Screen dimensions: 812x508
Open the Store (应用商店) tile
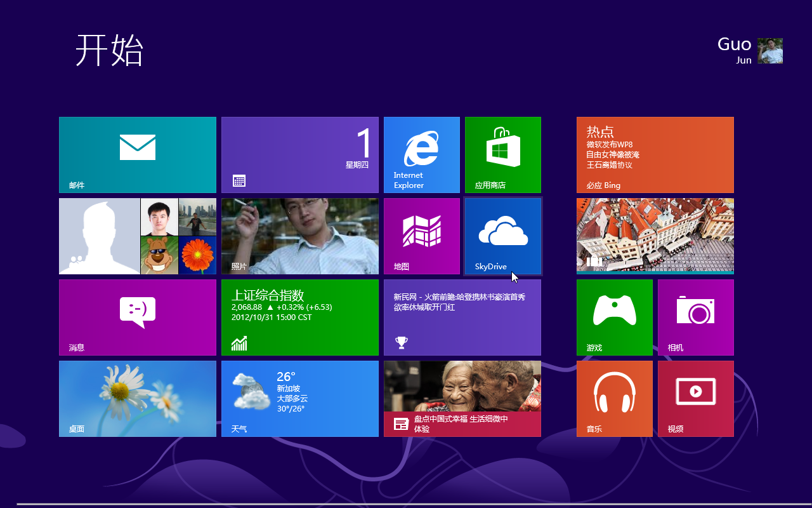(502, 154)
